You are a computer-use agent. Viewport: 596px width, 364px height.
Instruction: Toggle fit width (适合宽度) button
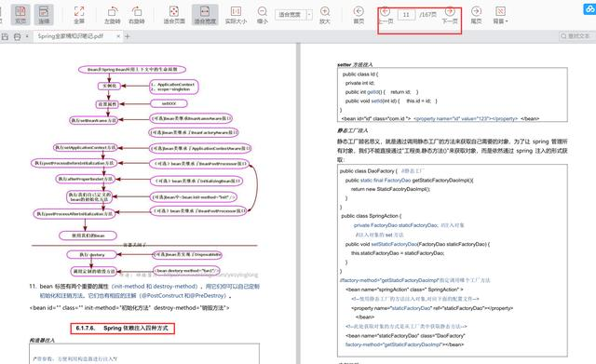[205, 15]
